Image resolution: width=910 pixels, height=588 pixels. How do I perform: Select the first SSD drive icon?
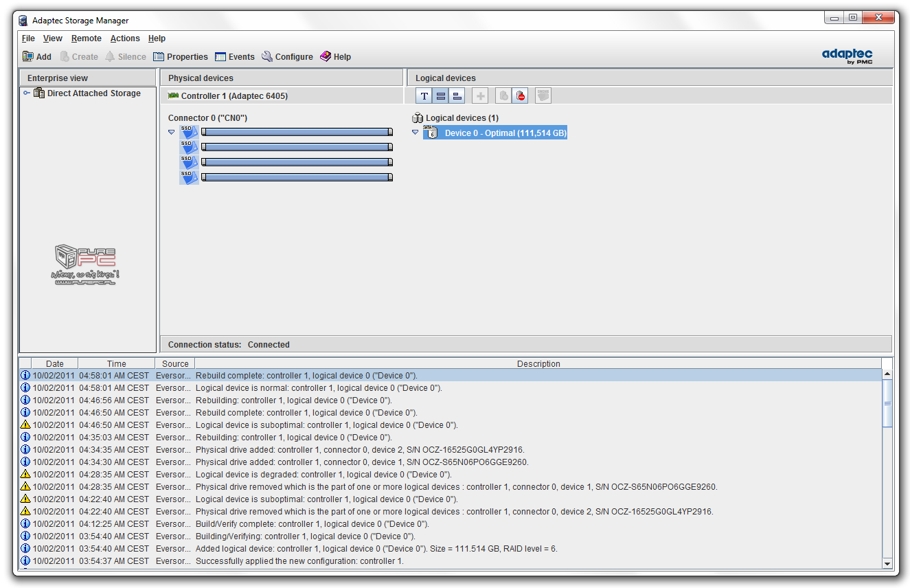(190, 132)
